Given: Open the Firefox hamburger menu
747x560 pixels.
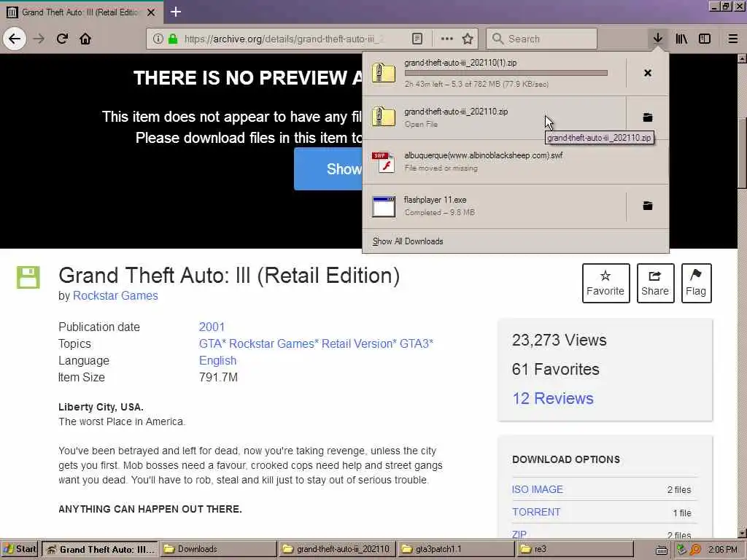Looking at the screenshot, I should click(x=733, y=39).
